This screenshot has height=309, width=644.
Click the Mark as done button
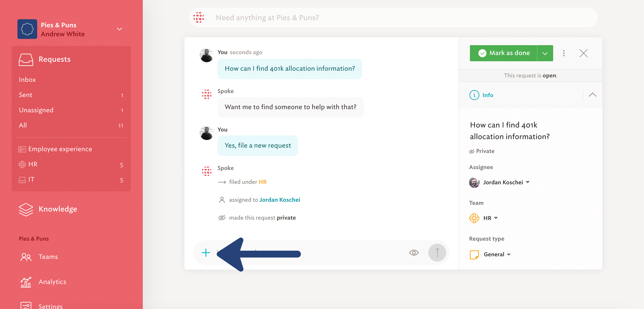click(503, 53)
